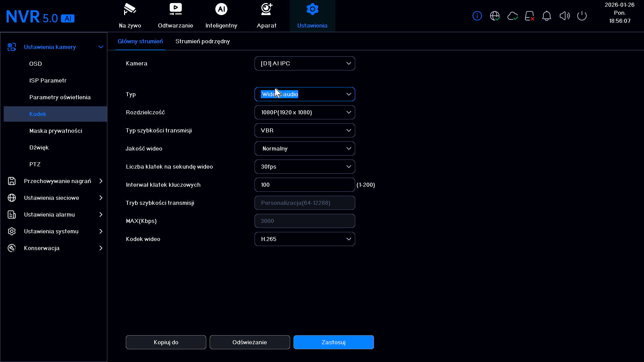Viewport: 644px width, 362px height.
Task: Open the Rozdzielczość resolution dropdown
Action: tap(305, 112)
